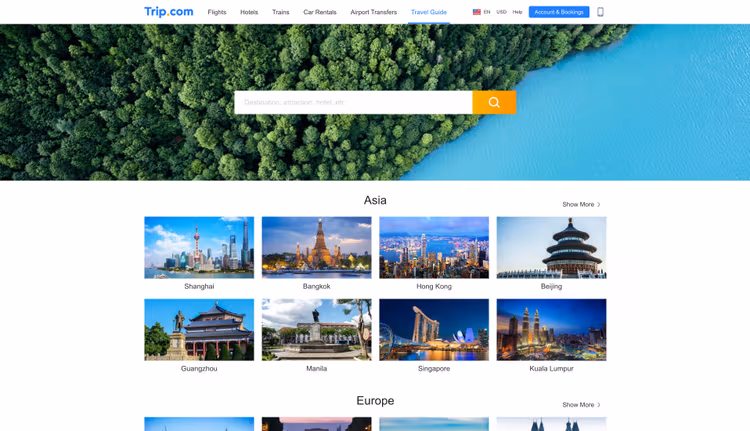Click the Manila text label
The height and width of the screenshot is (431, 750).
[317, 369]
